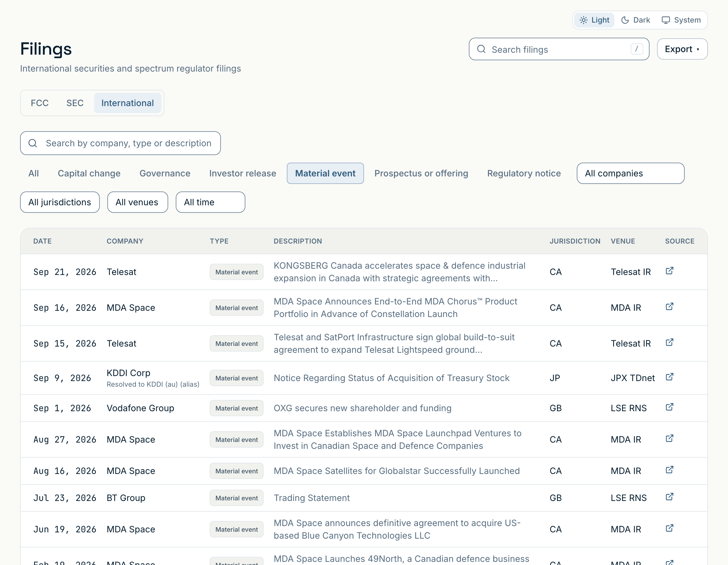Screen dimensions: 728x565
Task: Select the International tab
Action: coord(128,103)
